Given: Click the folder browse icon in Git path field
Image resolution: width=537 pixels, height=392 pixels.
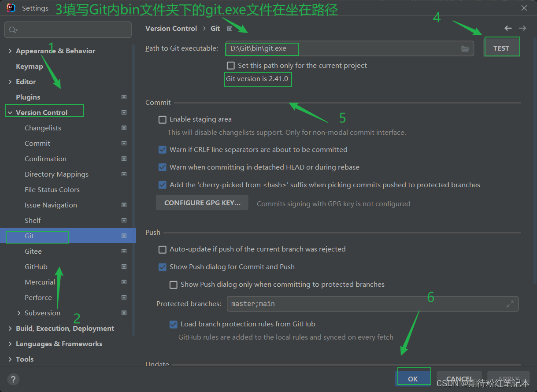Looking at the screenshot, I should [465, 49].
